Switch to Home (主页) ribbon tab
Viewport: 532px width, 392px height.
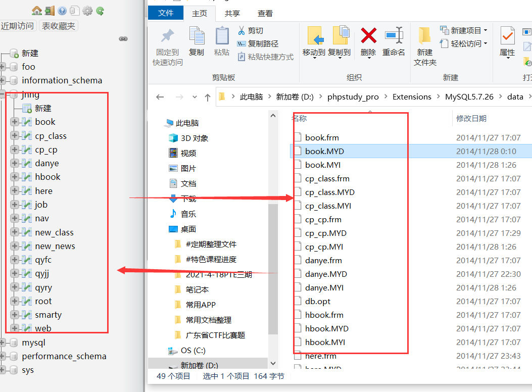pyautogui.click(x=200, y=13)
